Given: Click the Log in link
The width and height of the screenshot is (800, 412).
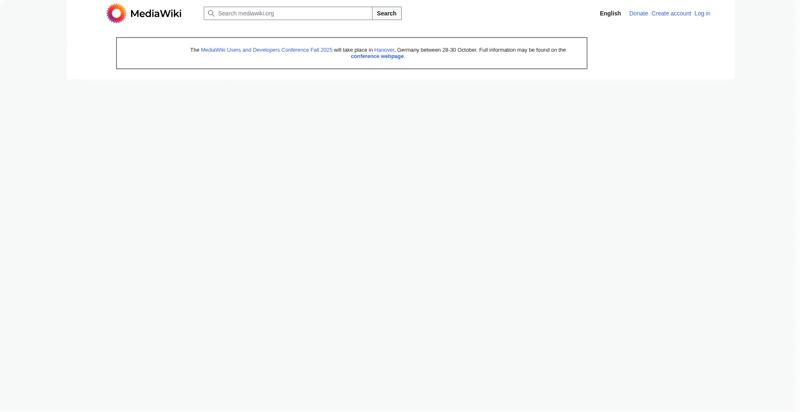Looking at the screenshot, I should point(702,13).
